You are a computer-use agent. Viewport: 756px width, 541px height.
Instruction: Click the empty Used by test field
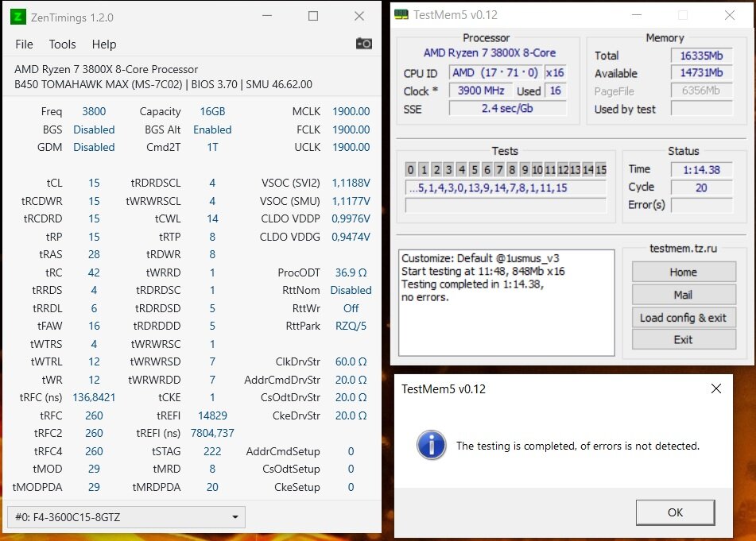(701, 108)
